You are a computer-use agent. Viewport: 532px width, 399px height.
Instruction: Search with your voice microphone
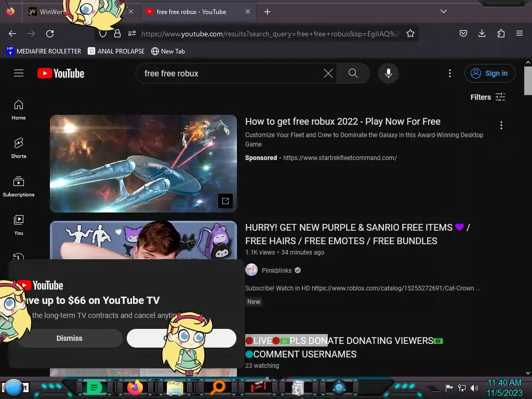389,73
